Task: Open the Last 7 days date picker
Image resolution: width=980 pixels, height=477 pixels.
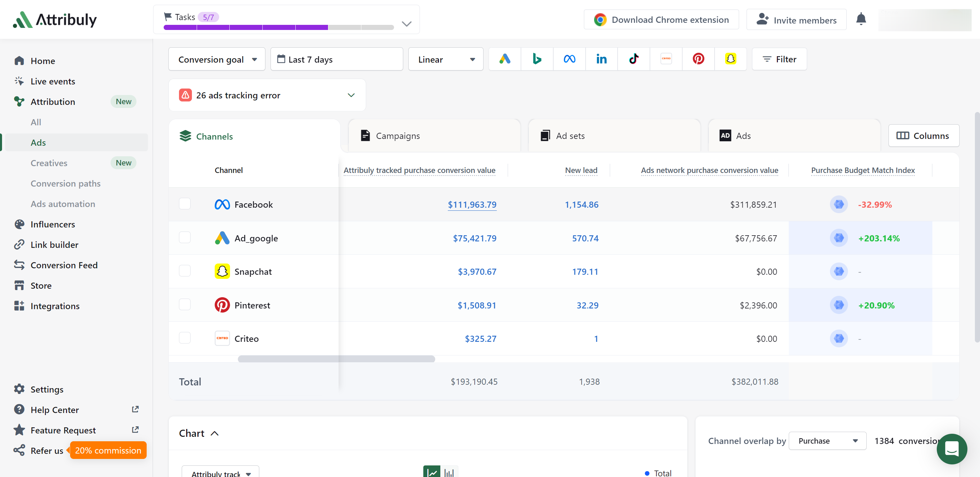Action: tap(337, 59)
